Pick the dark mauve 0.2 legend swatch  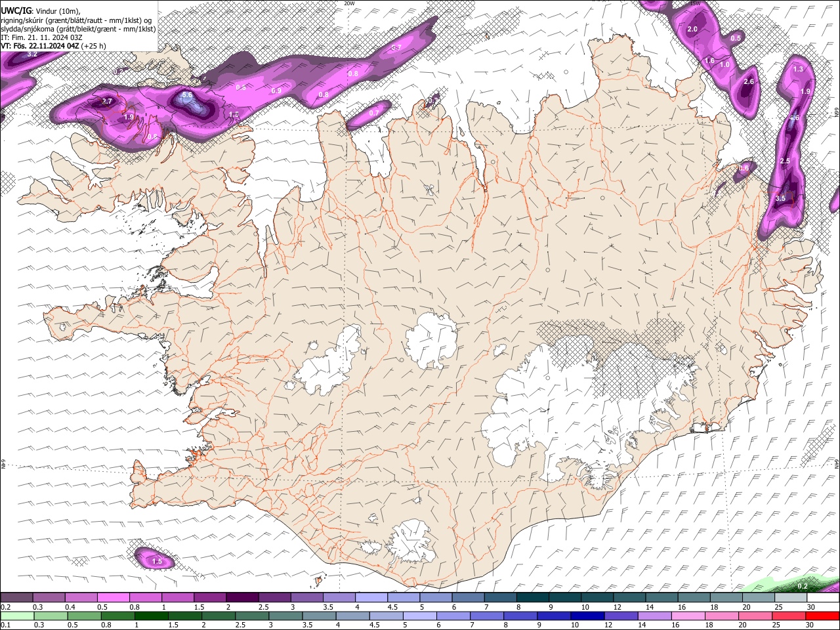pyautogui.click(x=16, y=598)
